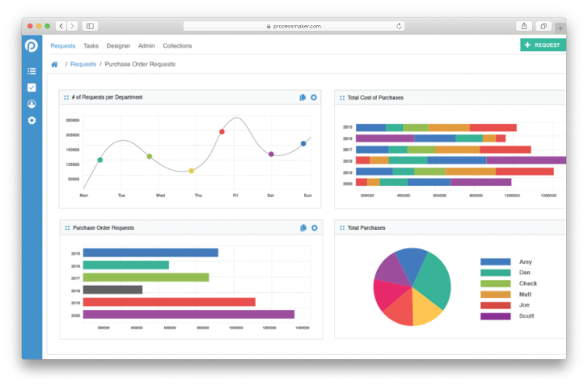Click browser share icon

[x=524, y=26]
